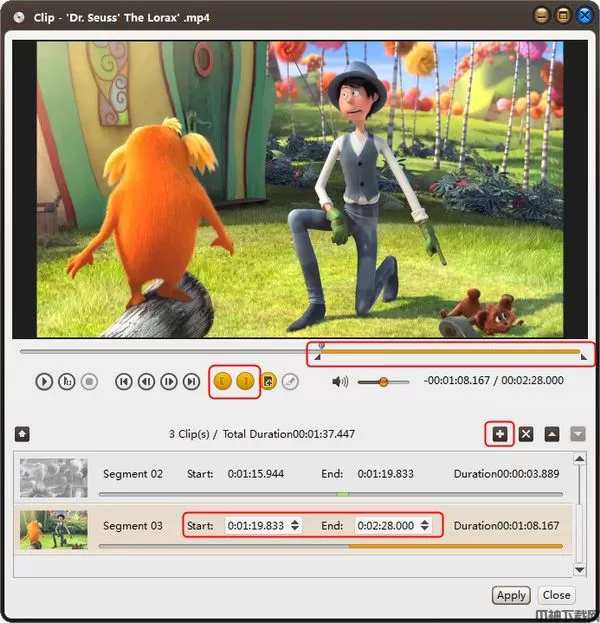Click the Segment 03 label
The width and height of the screenshot is (600, 623).
[133, 526]
